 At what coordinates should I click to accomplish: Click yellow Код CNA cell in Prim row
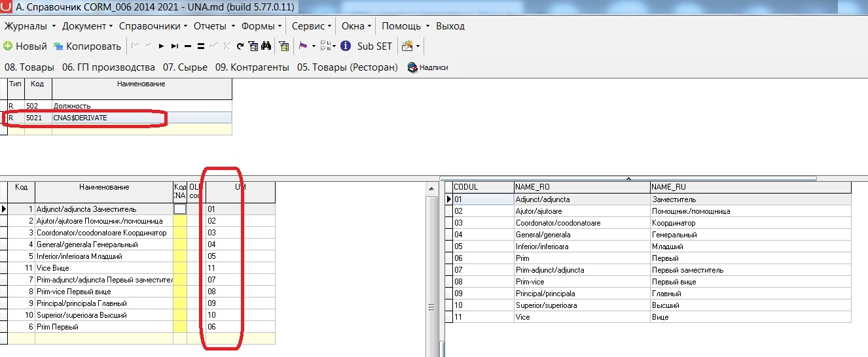pos(180,327)
